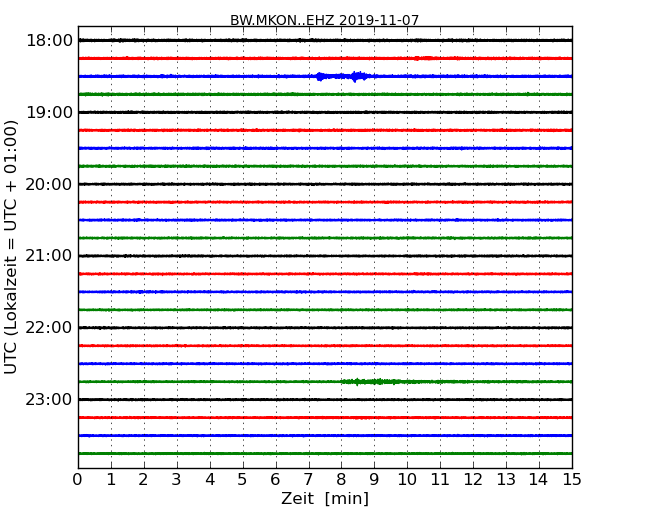Click the x-axis tick label 1
This screenshot has width=650, height=520.
pos(111,479)
